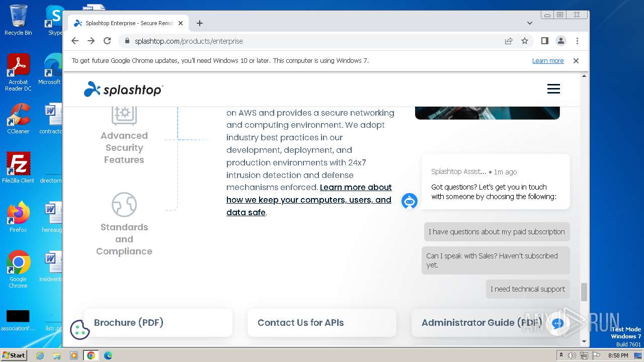Viewport: 644px width, 362px height.
Task: Click the 8:58 PM taskbar clock
Action: (618, 355)
